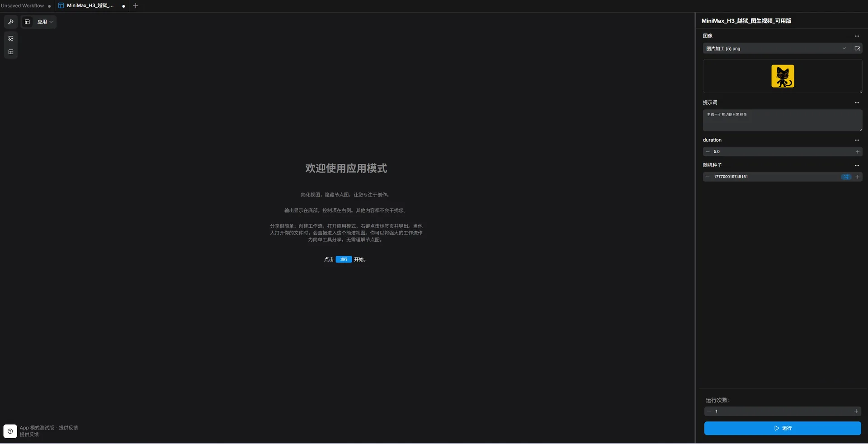This screenshot has width=868, height=444.
Task: Increase the duration value with plus
Action: pos(858,152)
